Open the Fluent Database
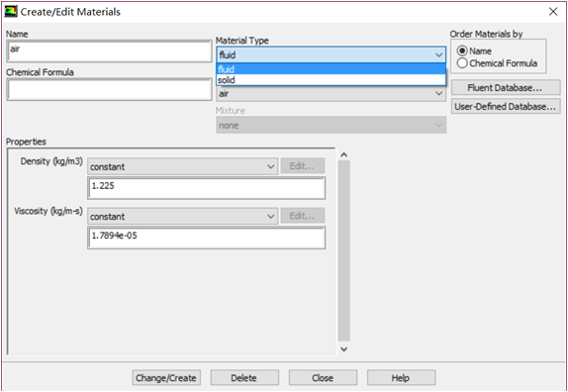 coord(506,88)
